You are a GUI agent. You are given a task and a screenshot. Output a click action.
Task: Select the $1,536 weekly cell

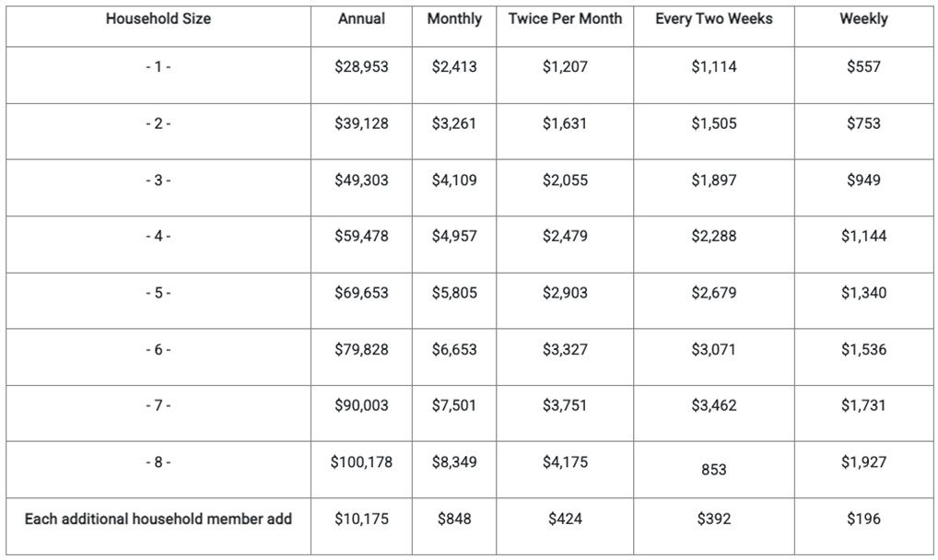point(863,350)
